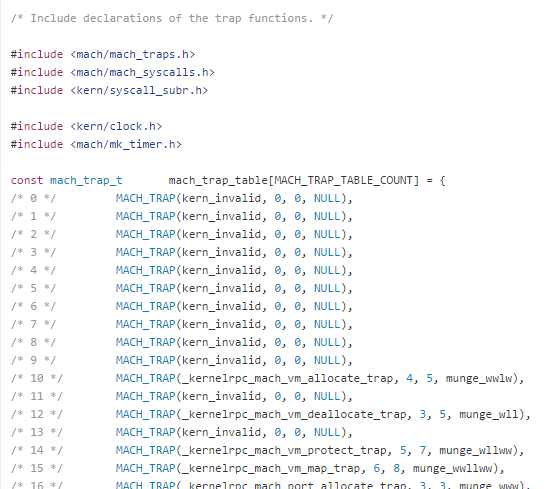Click the const keyword

pos(27,180)
